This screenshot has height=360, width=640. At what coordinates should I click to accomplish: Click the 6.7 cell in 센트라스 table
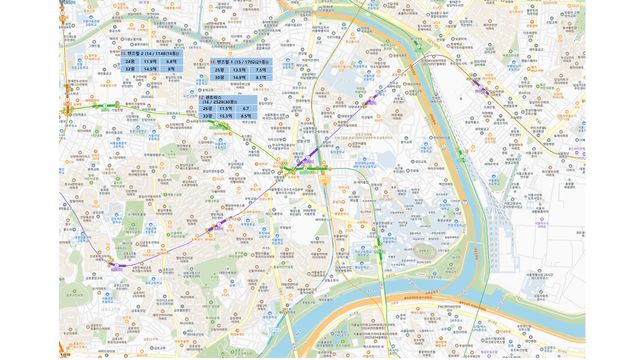point(247,109)
